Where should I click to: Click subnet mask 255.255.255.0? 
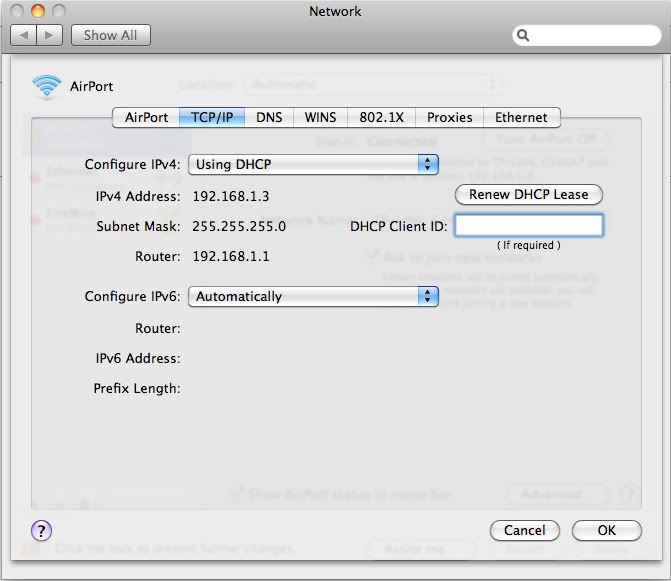point(239,226)
